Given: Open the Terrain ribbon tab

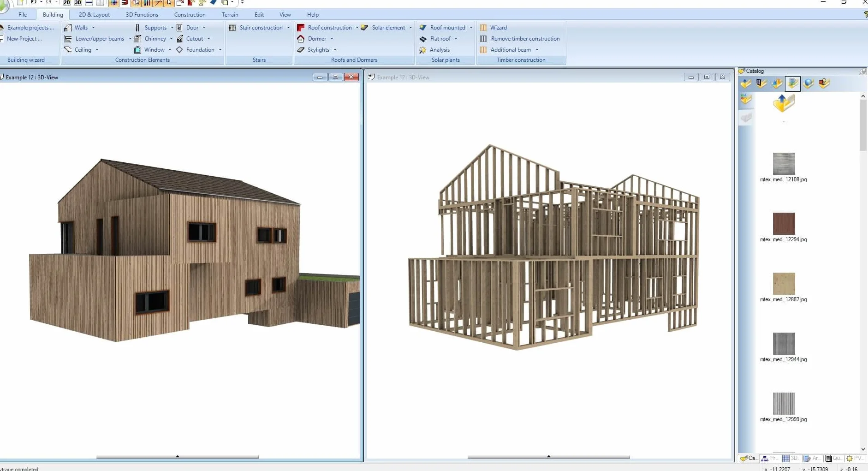Looking at the screenshot, I should coord(230,15).
